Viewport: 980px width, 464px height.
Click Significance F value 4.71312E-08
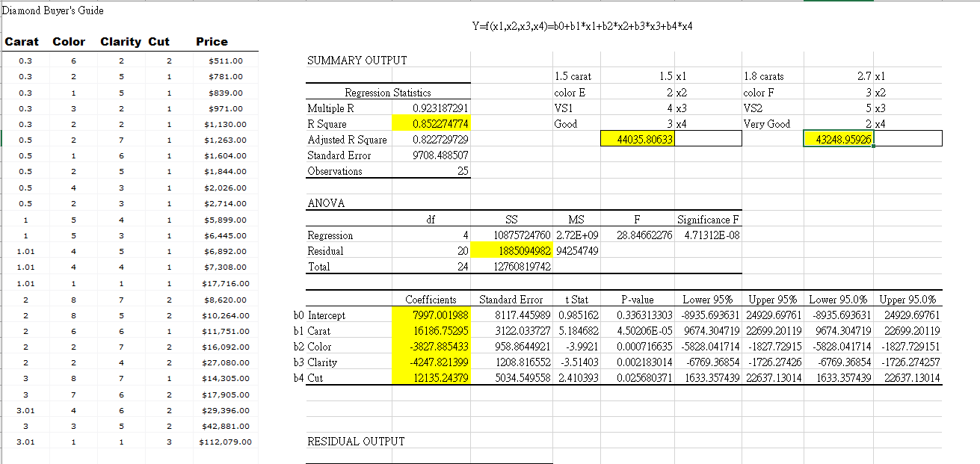click(x=712, y=235)
